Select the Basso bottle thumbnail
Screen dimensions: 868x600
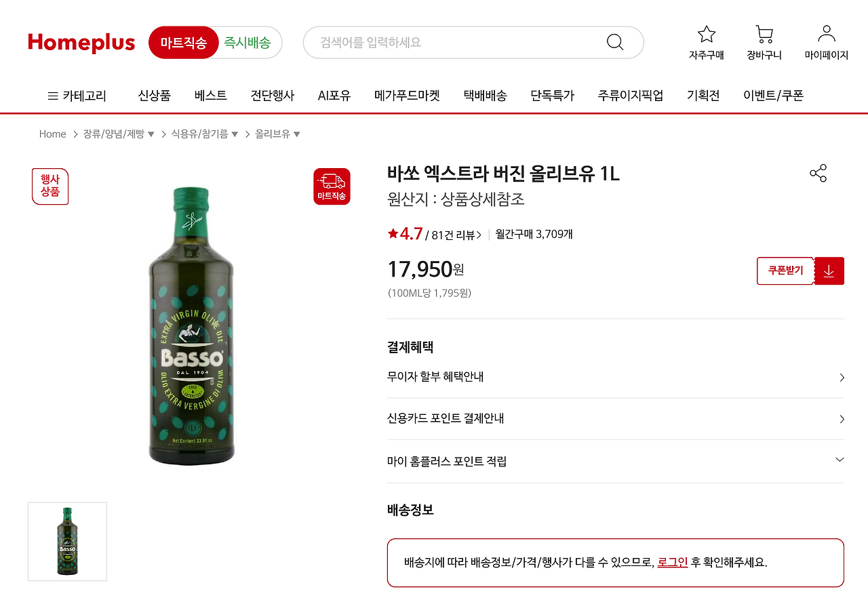point(67,540)
